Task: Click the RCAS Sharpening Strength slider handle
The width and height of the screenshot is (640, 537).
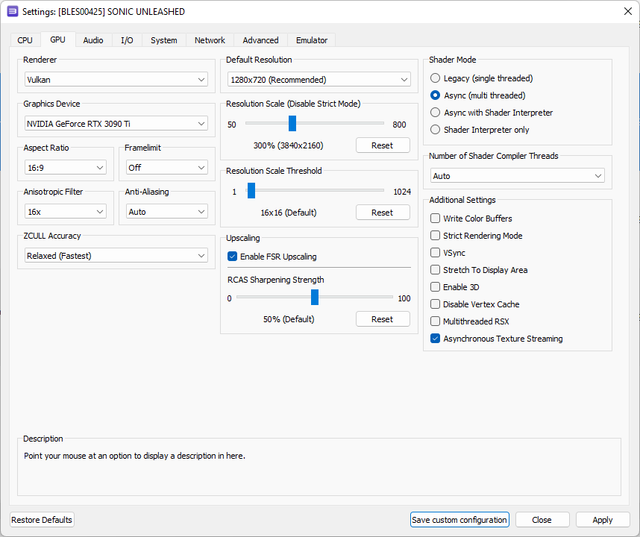Action: pyautogui.click(x=315, y=297)
